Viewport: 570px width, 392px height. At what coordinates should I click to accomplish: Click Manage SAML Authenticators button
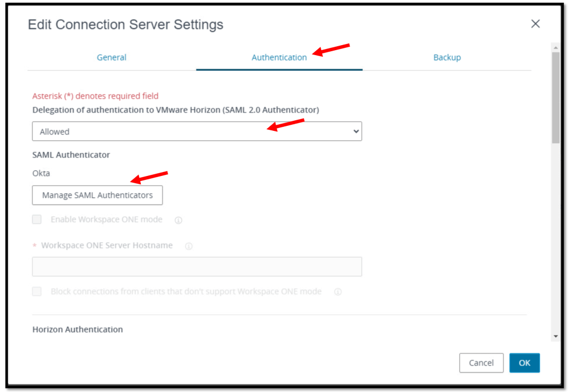(97, 195)
